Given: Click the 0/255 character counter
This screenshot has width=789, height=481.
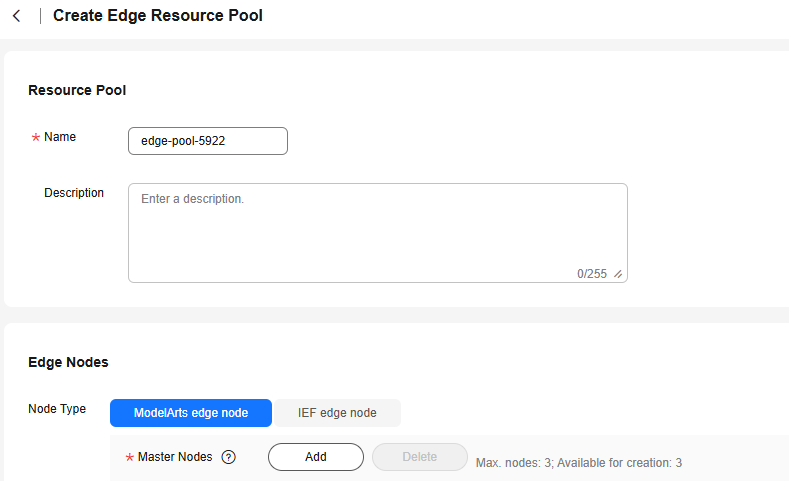Looking at the screenshot, I should [x=591, y=274].
